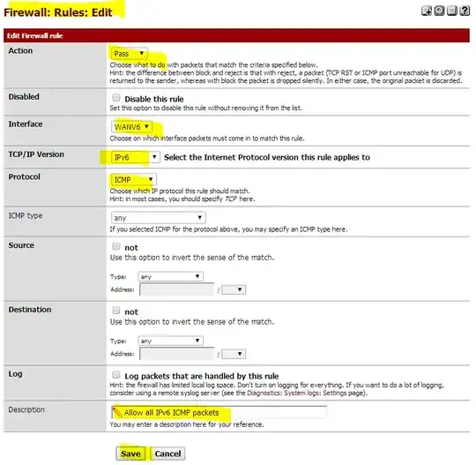This screenshot has width=476, height=465.
Task: Click the Interface row label
Action: point(26,124)
